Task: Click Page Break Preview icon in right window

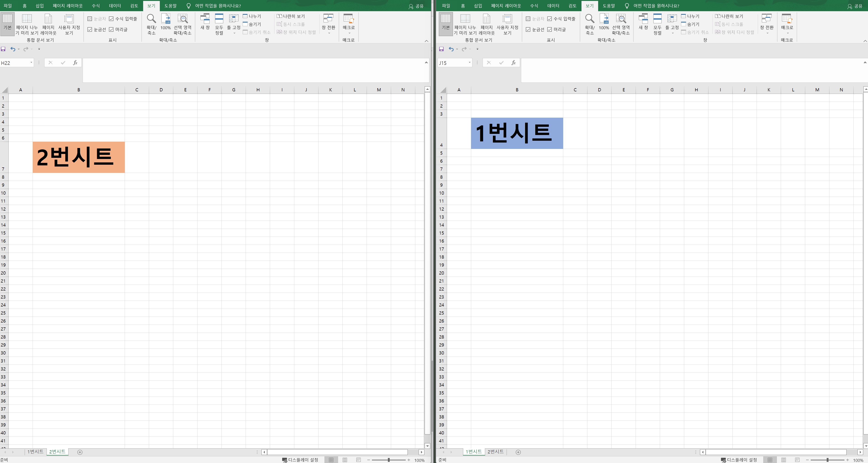Action: (465, 19)
